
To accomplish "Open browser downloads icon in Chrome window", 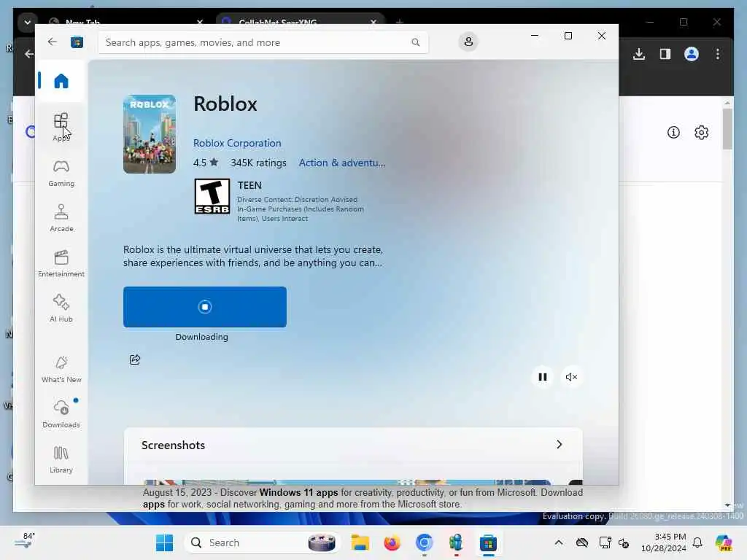I will point(639,54).
